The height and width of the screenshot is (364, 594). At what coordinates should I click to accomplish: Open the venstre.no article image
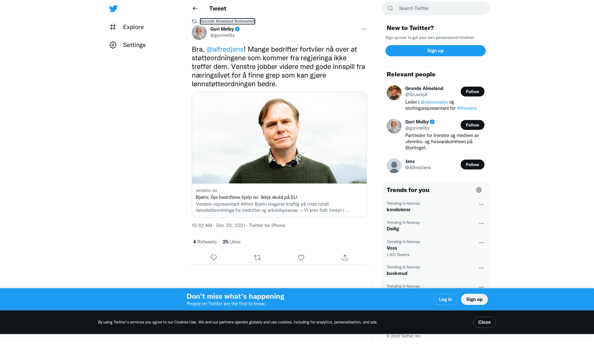coord(279,138)
